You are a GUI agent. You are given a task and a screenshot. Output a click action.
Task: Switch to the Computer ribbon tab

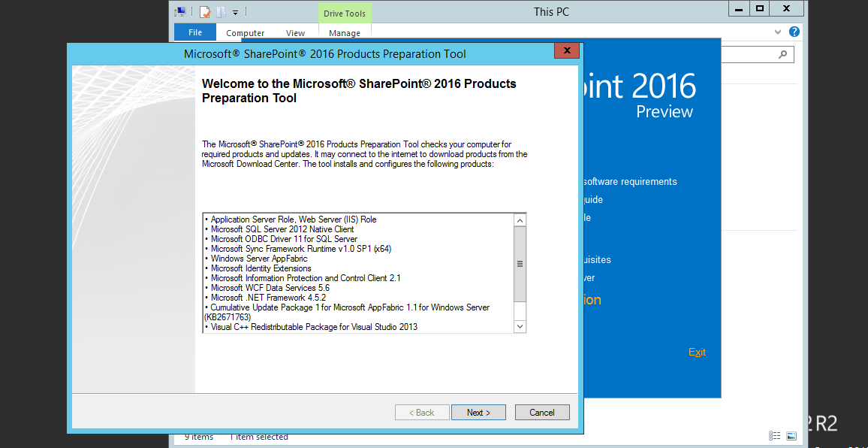(246, 33)
